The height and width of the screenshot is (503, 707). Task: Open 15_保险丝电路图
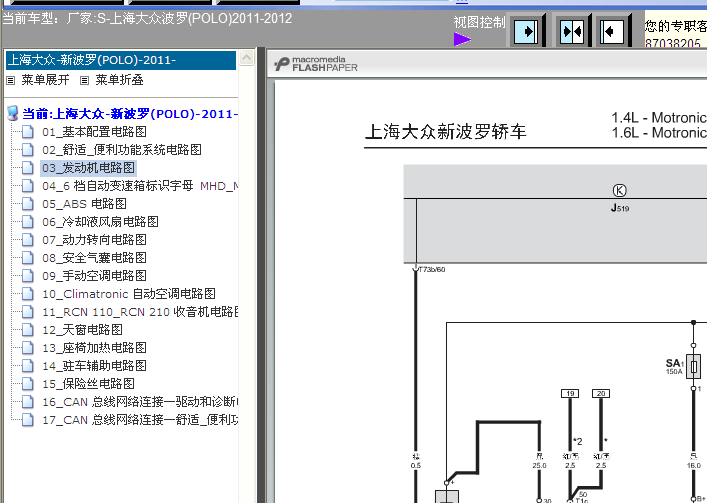point(88,384)
